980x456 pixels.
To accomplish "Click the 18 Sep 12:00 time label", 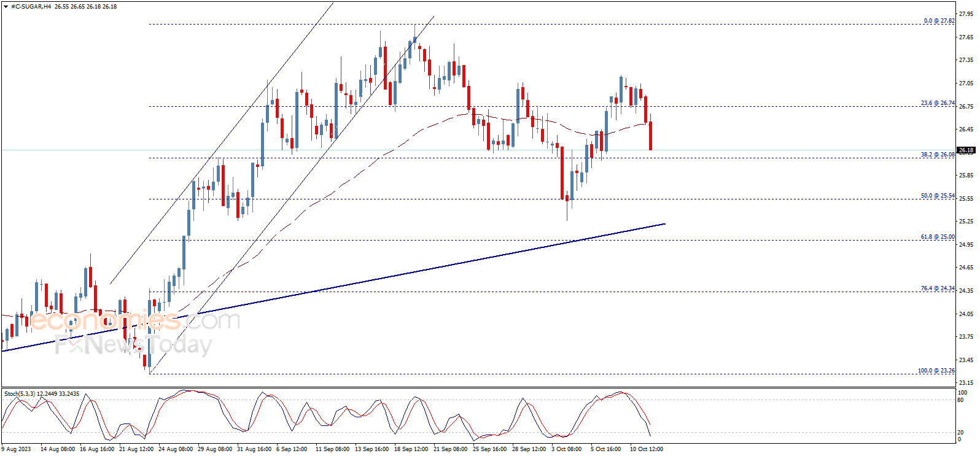I will pos(411,449).
